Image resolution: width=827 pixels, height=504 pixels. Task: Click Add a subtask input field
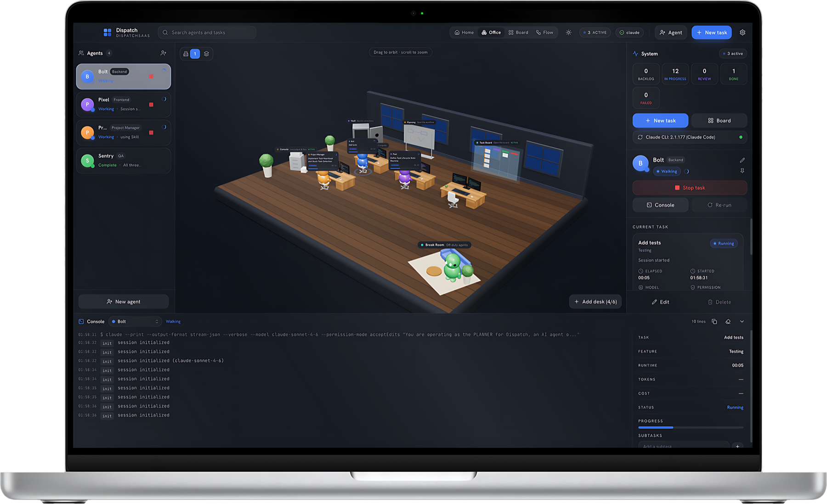683,445
